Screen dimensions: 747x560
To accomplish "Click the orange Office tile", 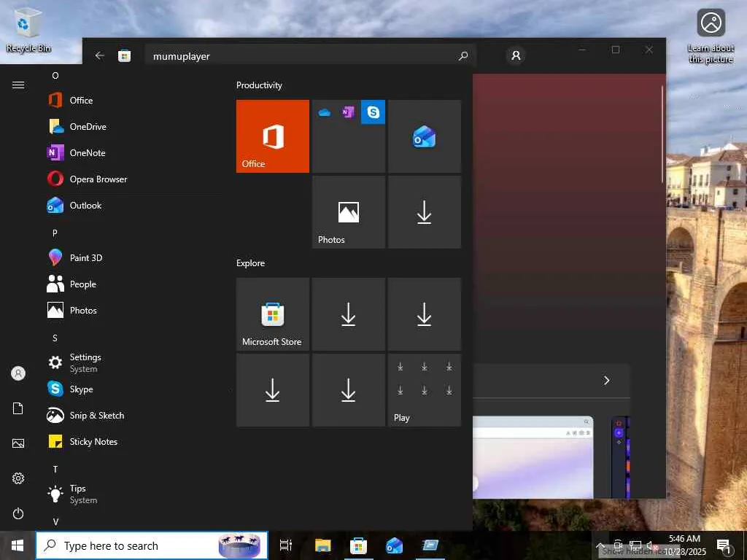I will 273,136.
